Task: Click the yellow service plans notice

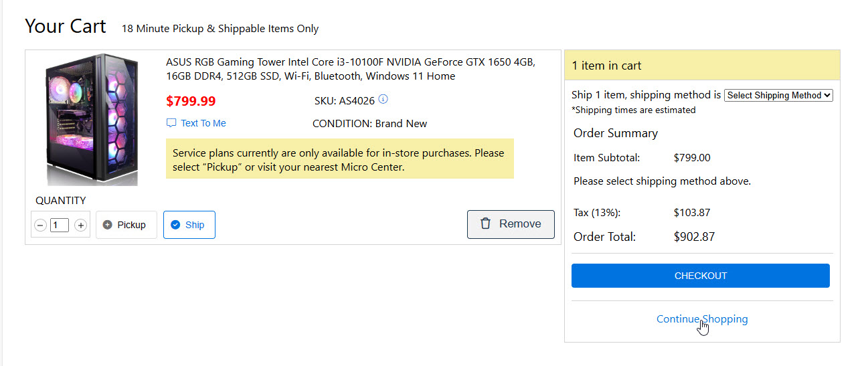Action: pyautogui.click(x=339, y=159)
